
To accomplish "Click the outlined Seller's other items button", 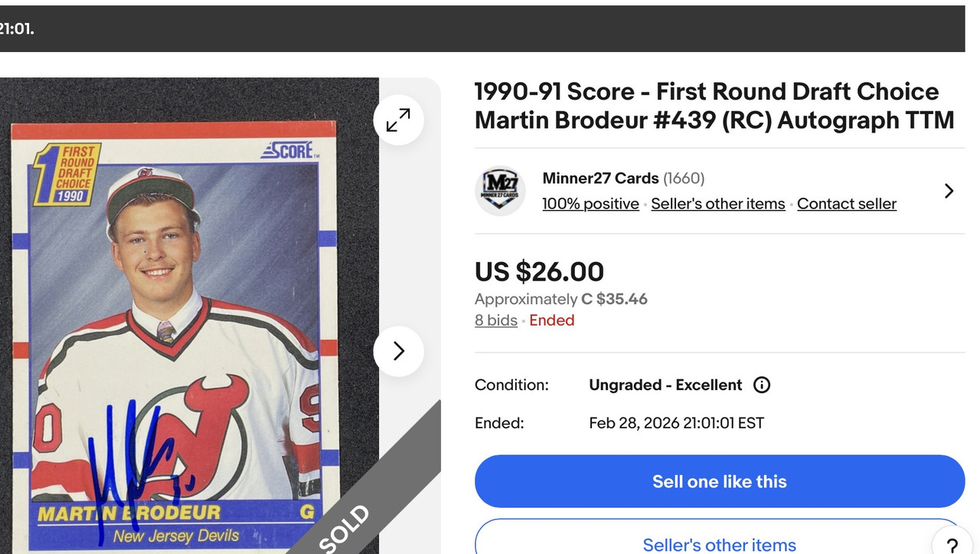I will [719, 540].
